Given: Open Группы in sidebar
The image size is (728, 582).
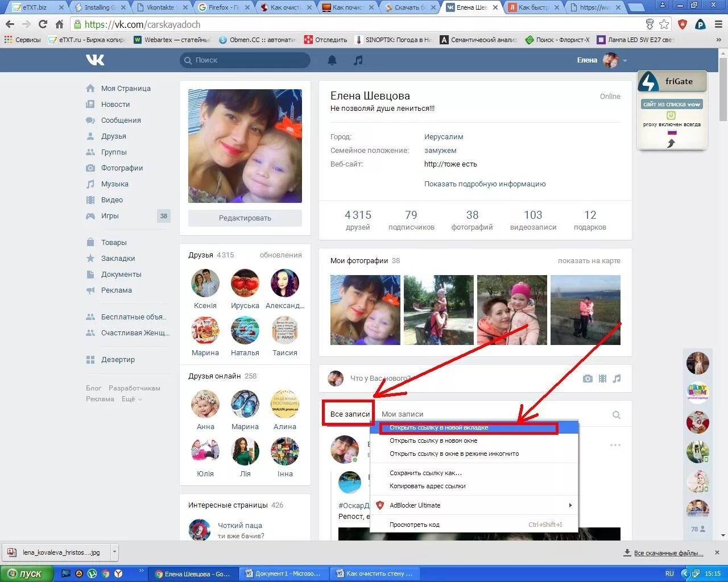Looking at the screenshot, I should (x=114, y=152).
